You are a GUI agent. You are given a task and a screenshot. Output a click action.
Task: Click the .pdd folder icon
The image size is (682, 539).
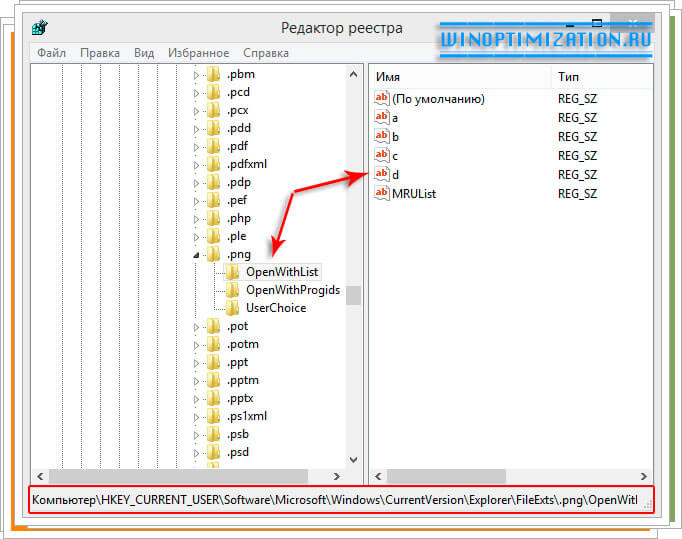click(213, 128)
